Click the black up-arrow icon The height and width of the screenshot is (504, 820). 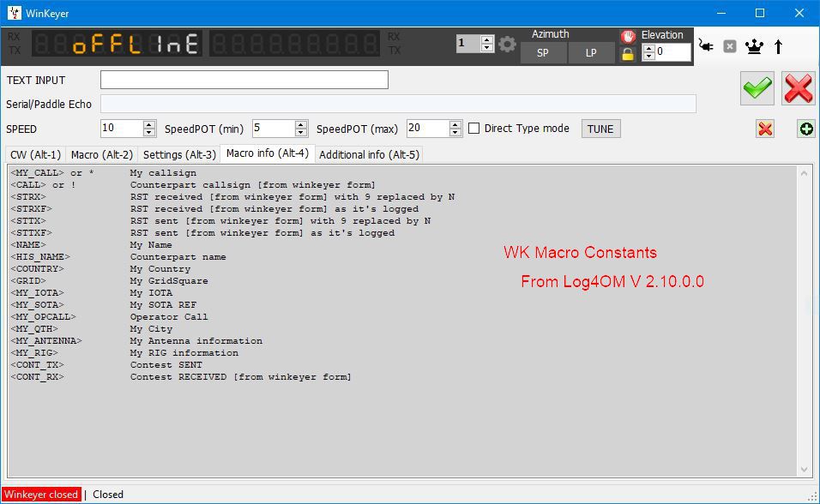tap(778, 46)
